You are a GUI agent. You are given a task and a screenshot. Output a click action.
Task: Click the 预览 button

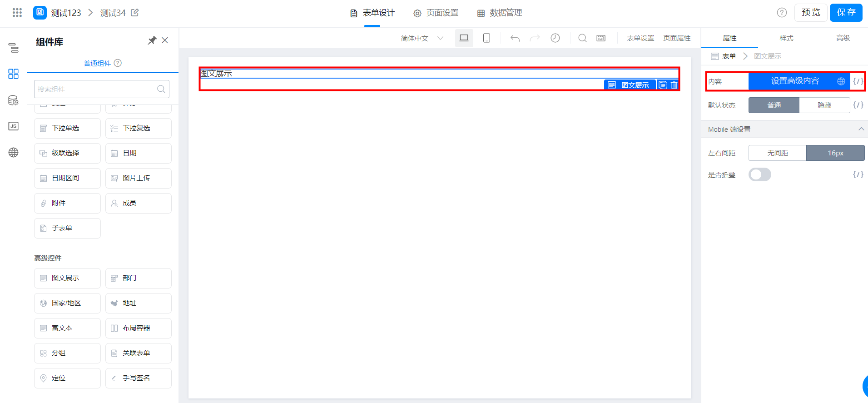click(811, 13)
